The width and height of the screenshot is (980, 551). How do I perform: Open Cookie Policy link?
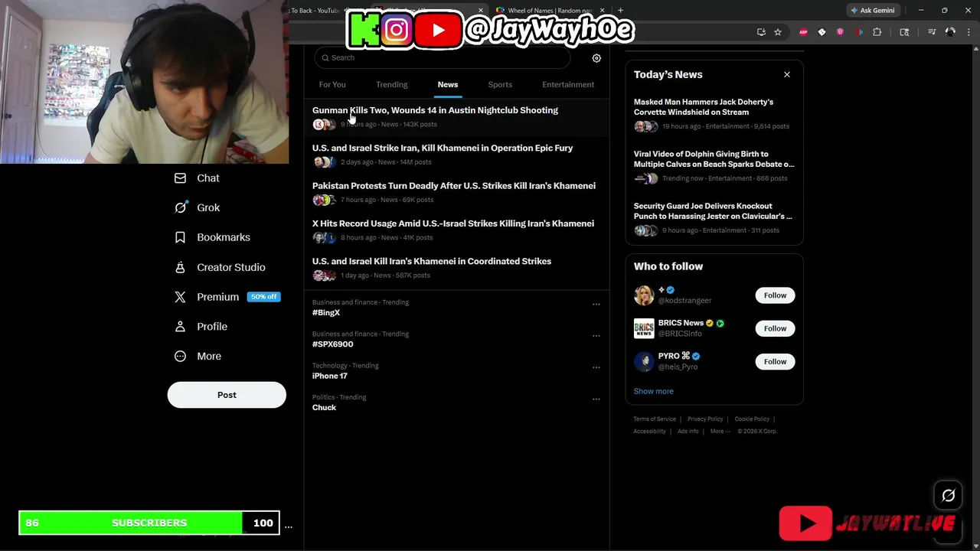[x=752, y=419]
